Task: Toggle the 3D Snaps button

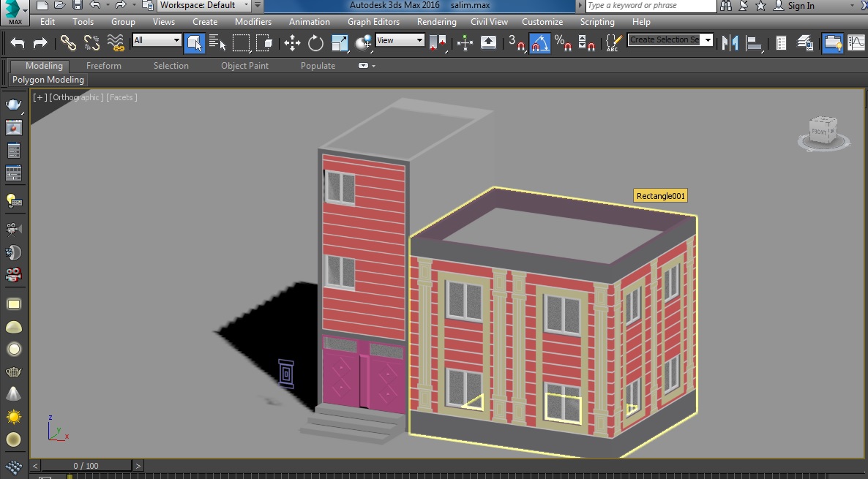Action: click(x=516, y=43)
